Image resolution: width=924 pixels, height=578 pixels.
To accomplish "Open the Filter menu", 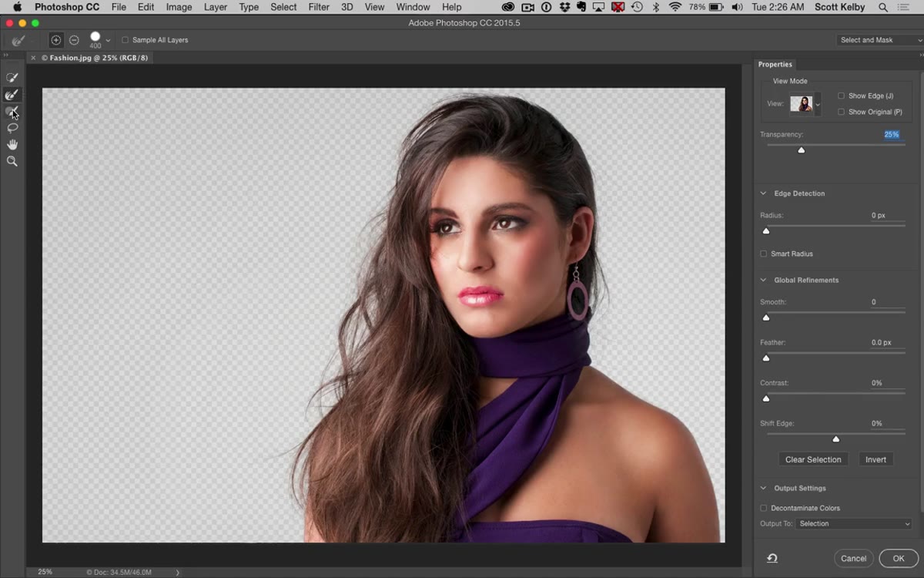I will tap(319, 7).
